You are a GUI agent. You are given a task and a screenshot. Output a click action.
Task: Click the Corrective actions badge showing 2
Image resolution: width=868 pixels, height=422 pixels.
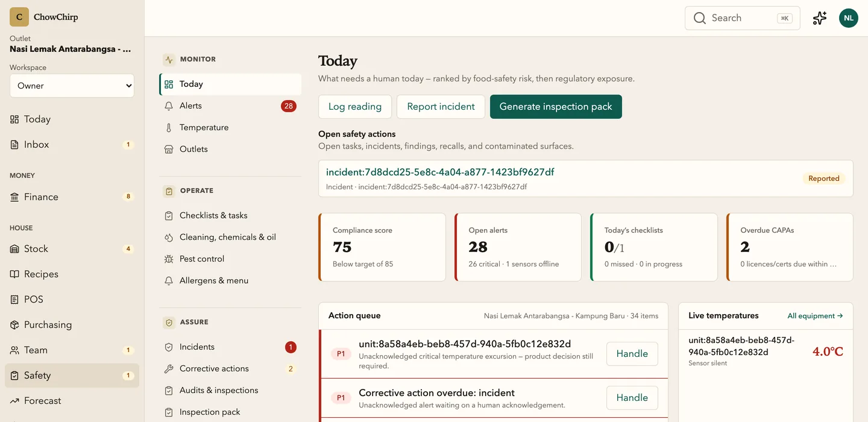click(291, 369)
